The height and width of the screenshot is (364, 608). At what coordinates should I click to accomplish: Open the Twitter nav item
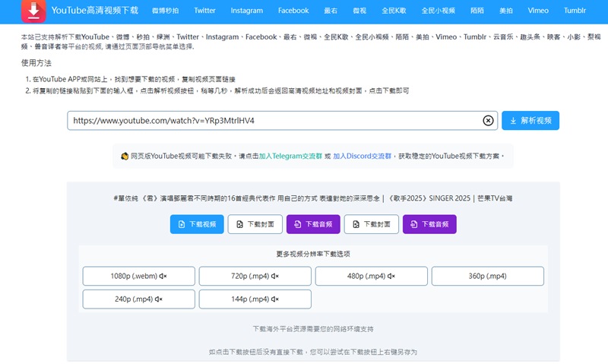coord(204,11)
